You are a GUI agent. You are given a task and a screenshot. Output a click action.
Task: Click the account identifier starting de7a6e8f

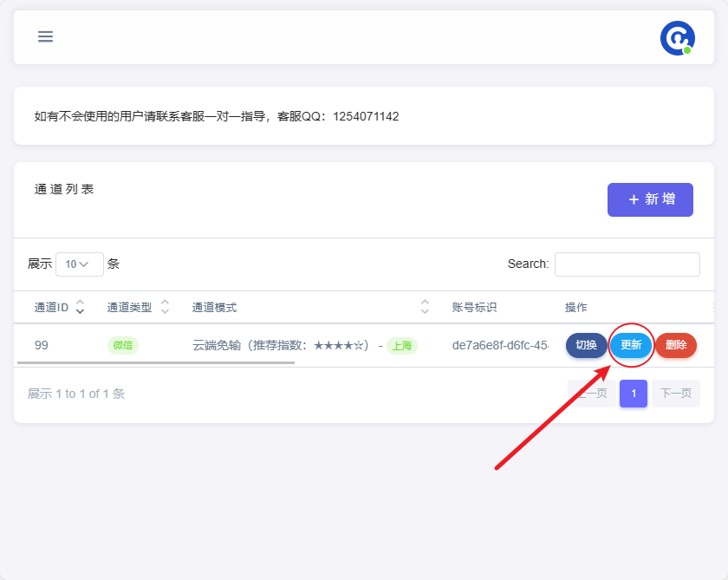point(500,345)
